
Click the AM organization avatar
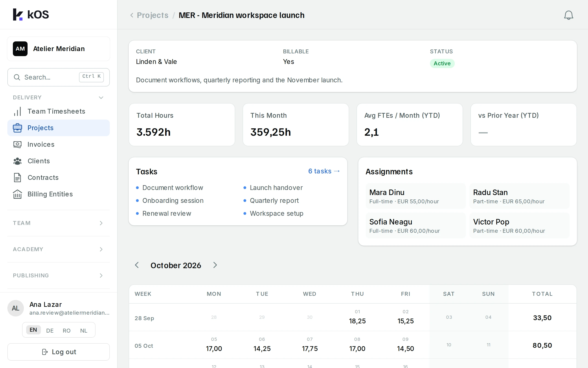point(20,49)
